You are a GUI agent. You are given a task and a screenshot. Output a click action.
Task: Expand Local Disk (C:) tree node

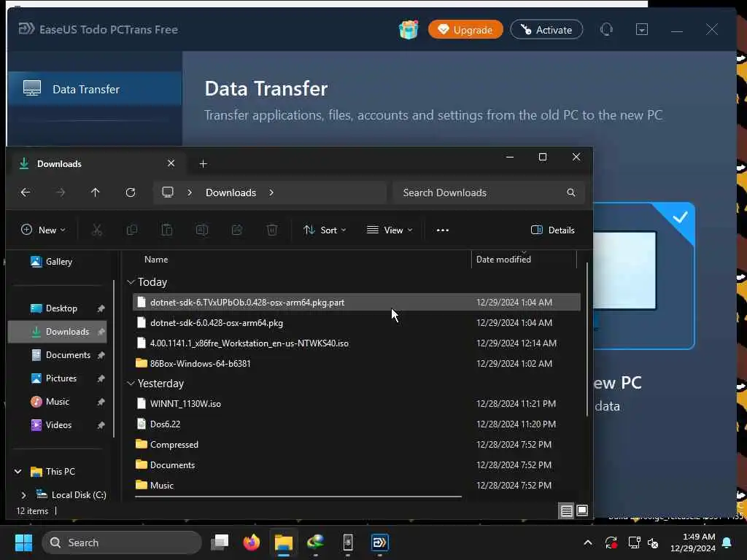click(x=23, y=495)
